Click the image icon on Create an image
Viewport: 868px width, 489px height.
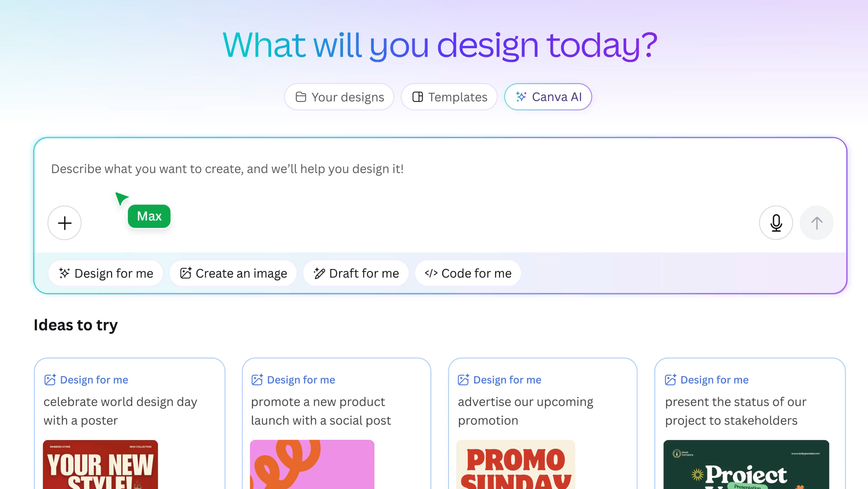pos(186,273)
